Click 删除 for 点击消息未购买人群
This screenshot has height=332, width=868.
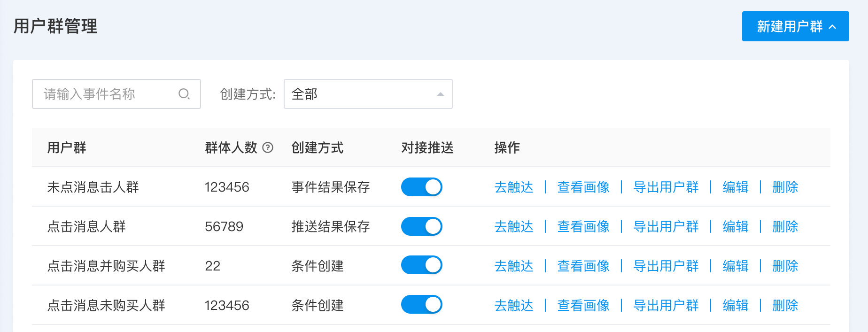click(x=785, y=305)
